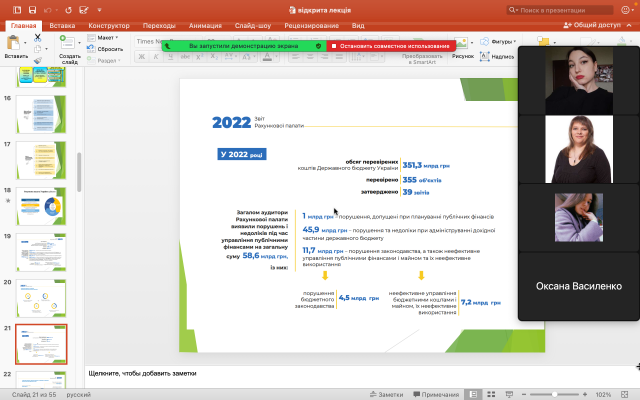
Task: Click the Надпись text box icon
Action: tap(484, 56)
